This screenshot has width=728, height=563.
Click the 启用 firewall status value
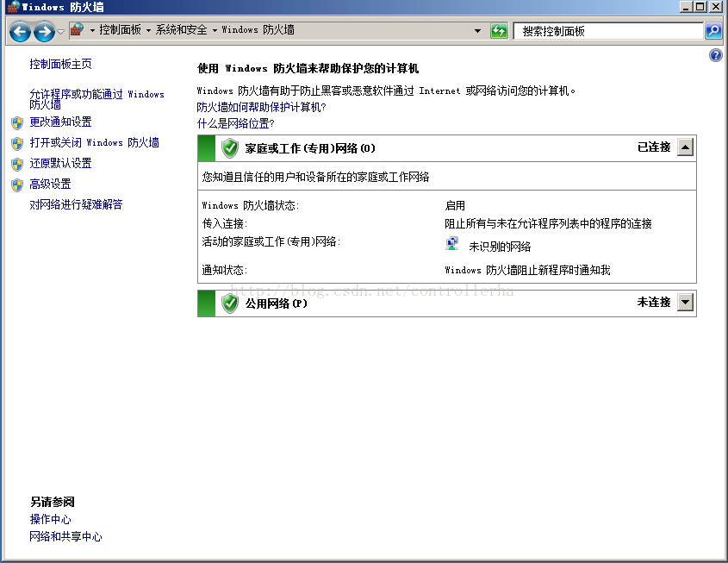coord(455,205)
